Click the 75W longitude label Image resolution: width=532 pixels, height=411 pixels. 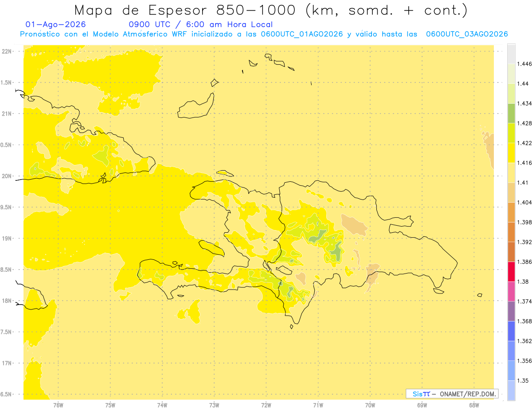[x=110, y=405]
